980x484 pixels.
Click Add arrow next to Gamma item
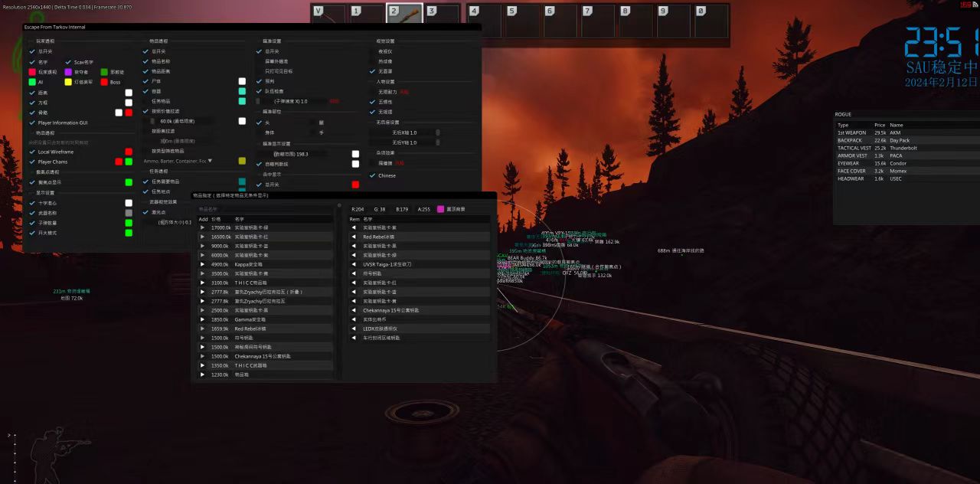(x=202, y=319)
